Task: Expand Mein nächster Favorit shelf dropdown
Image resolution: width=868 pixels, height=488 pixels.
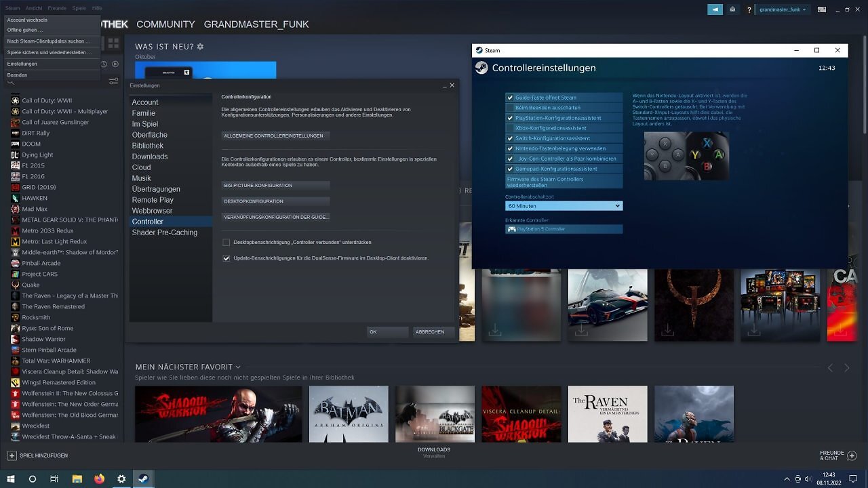Action: tap(238, 367)
